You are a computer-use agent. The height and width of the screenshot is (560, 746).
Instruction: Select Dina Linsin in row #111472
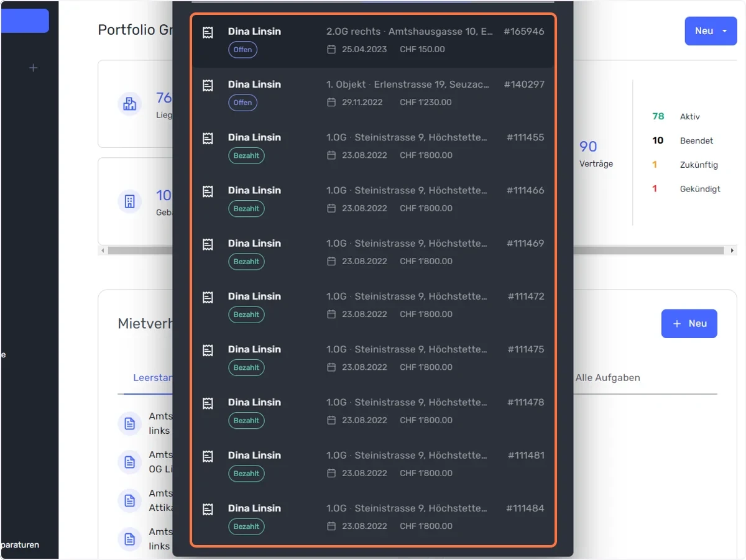coord(254,296)
